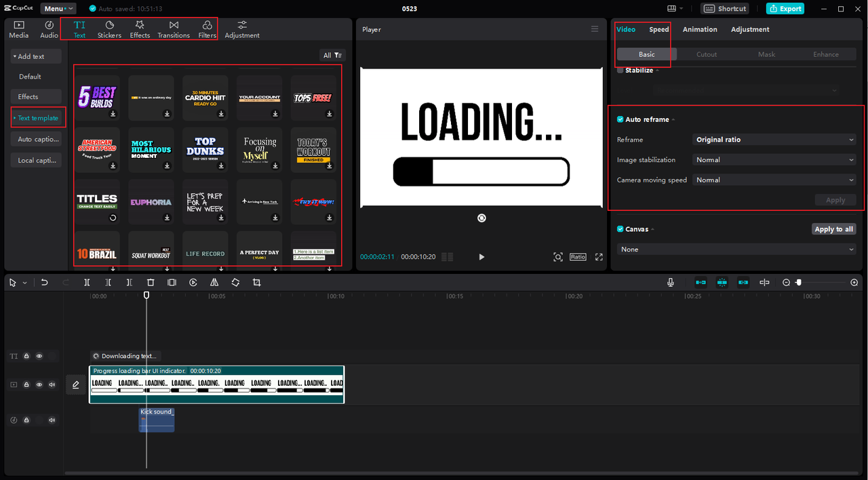Image resolution: width=868 pixels, height=480 pixels.
Task: Uncheck the Canvas checkbox
Action: 620,229
